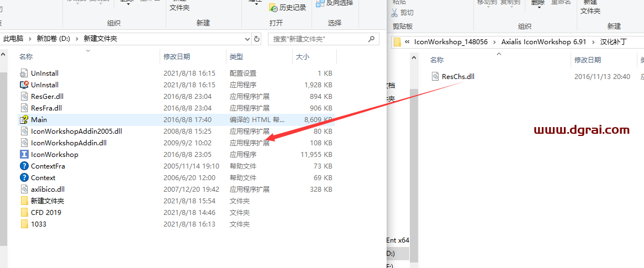
Task: Click the 2006/6/20 12:00 date cell
Action: click(x=189, y=177)
